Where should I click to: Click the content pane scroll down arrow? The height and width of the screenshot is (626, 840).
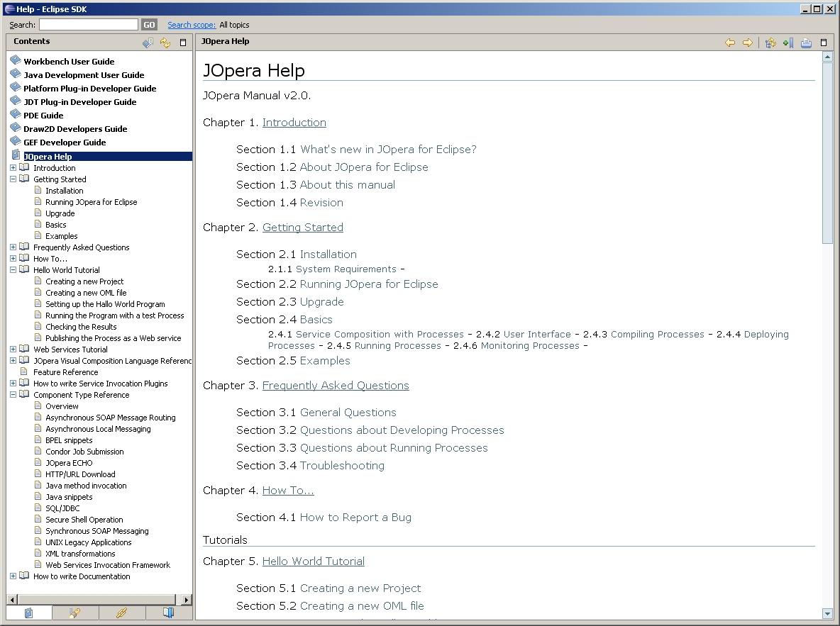click(x=827, y=614)
